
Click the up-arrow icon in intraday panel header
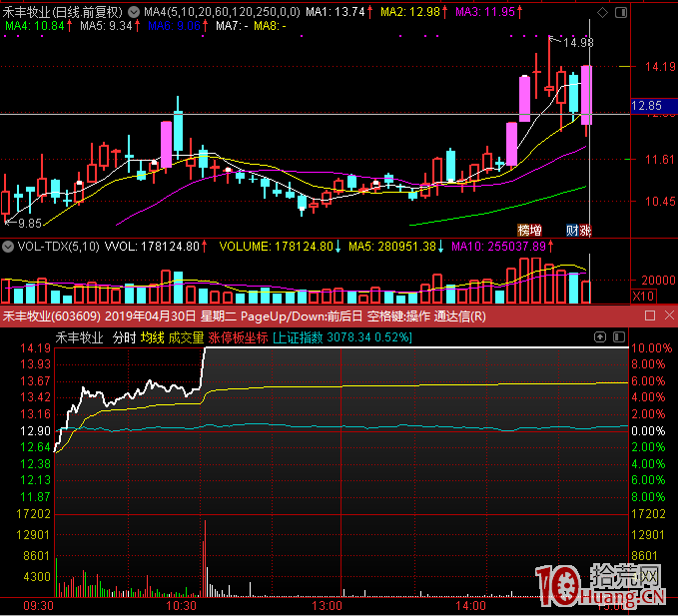600,336
